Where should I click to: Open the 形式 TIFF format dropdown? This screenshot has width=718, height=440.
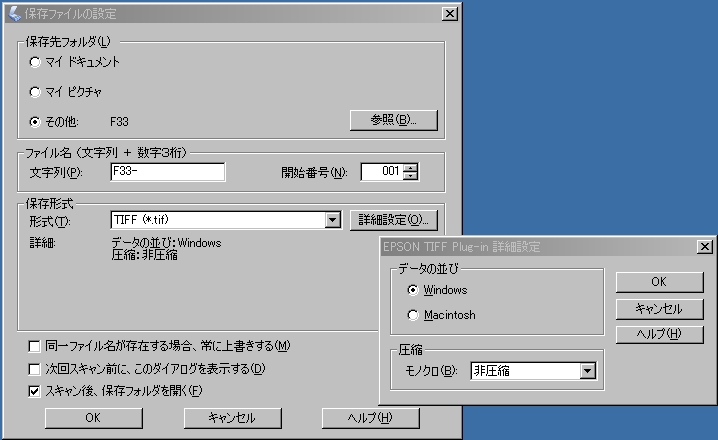coord(333,220)
